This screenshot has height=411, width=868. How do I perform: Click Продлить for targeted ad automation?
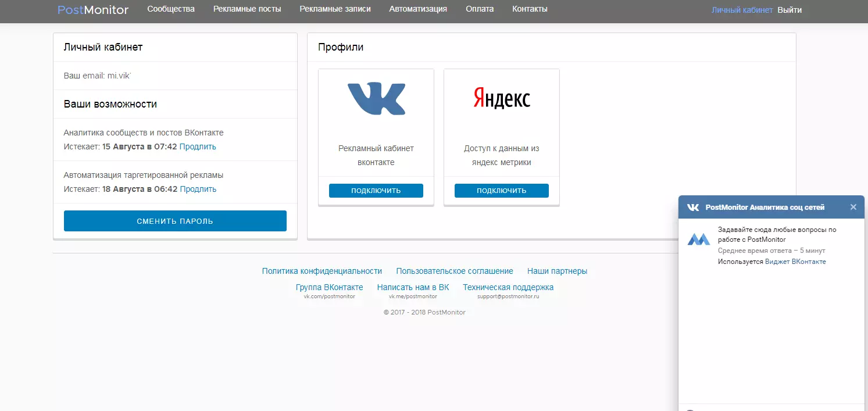[198, 189]
